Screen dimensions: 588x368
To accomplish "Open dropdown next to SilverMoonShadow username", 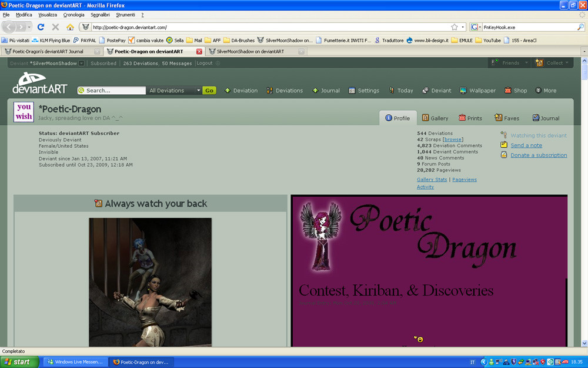I will pos(81,63).
